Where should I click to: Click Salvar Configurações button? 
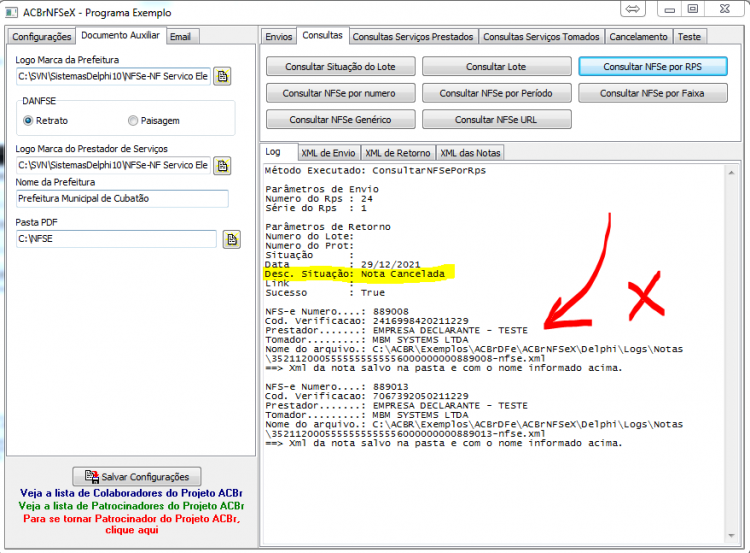click(137, 476)
